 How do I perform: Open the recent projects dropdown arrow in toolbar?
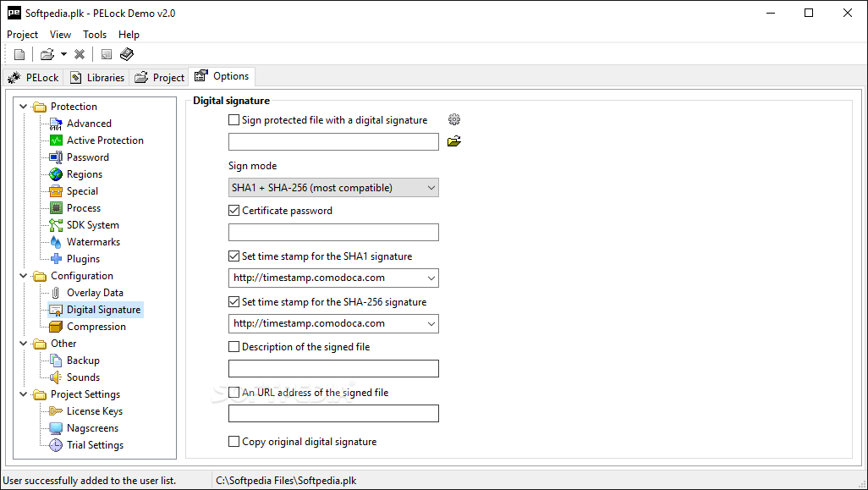tap(63, 54)
